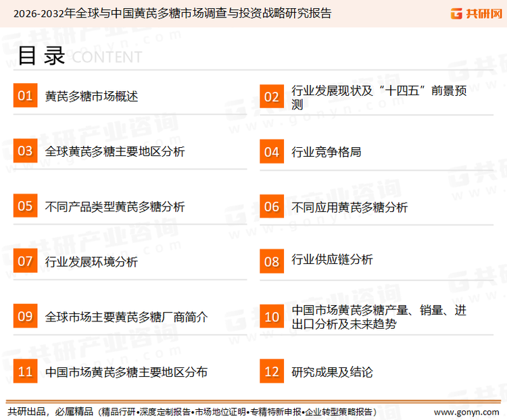Open 全球黄芪多糖主要地区分析 chapter
The height and width of the screenshot is (420, 507).
(114, 151)
